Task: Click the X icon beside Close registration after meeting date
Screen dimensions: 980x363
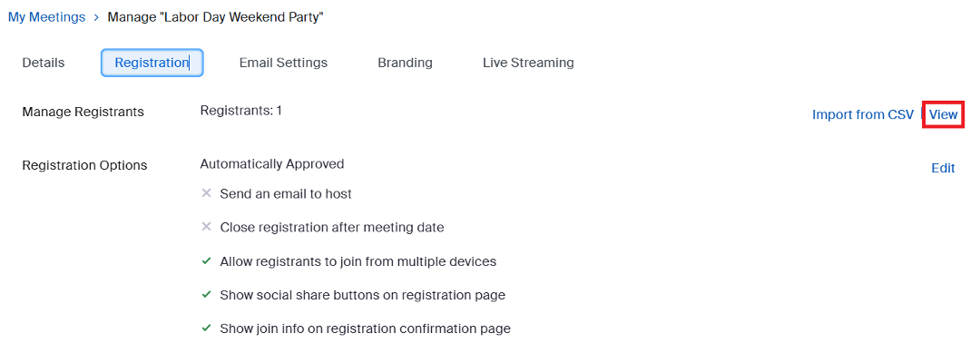Action: click(206, 227)
